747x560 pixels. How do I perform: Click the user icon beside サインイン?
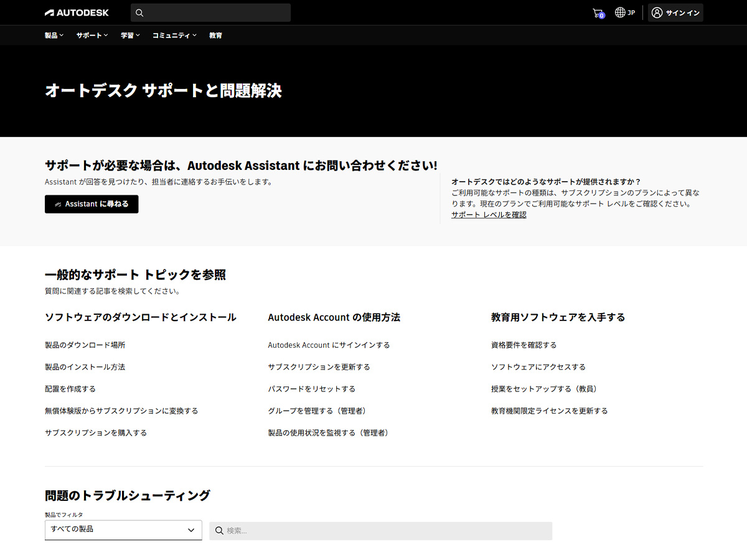coord(657,12)
